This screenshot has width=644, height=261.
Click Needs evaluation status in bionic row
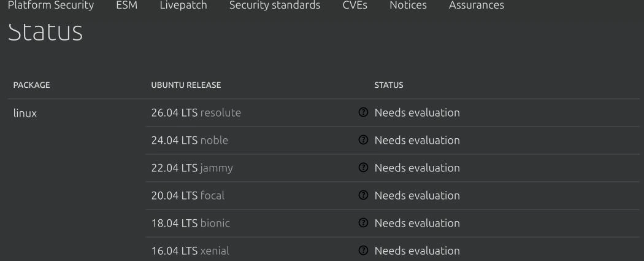(417, 223)
